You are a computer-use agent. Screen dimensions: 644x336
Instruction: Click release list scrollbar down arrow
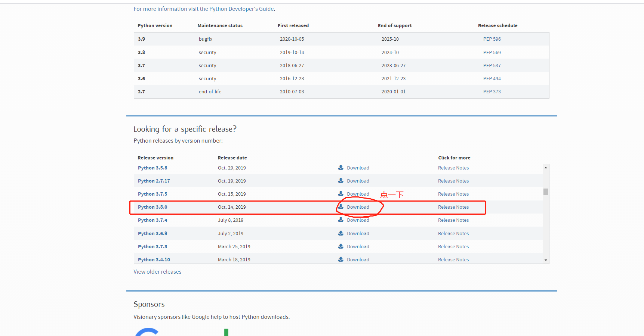[x=546, y=260]
